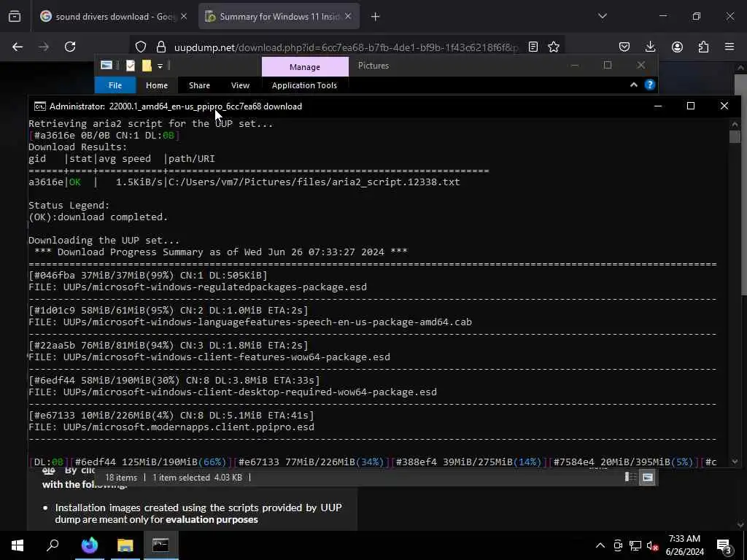
Task: Open clock showing 7:33 AM 6/26/2024
Action: click(x=684, y=545)
